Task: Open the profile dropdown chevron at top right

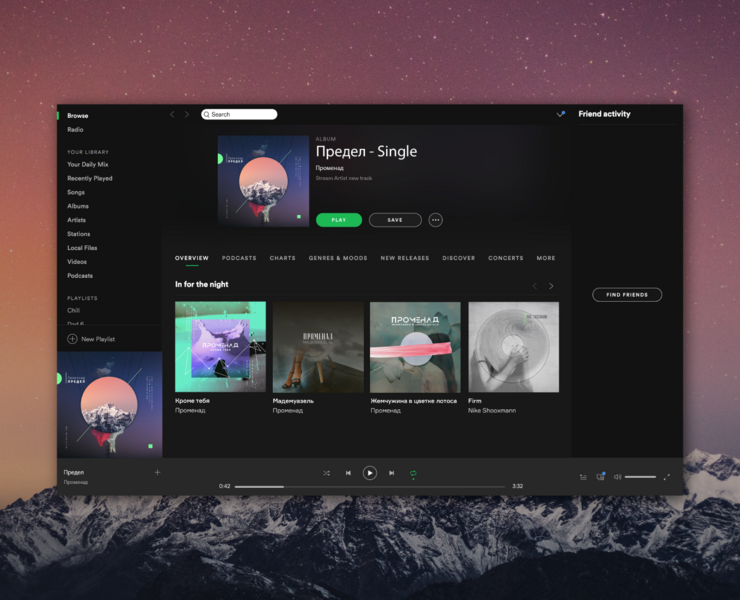Action: [560, 114]
